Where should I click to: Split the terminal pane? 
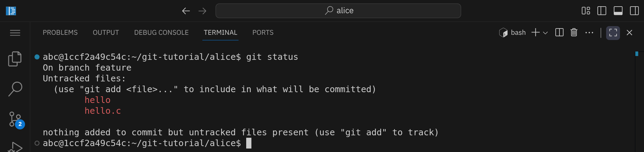559,33
